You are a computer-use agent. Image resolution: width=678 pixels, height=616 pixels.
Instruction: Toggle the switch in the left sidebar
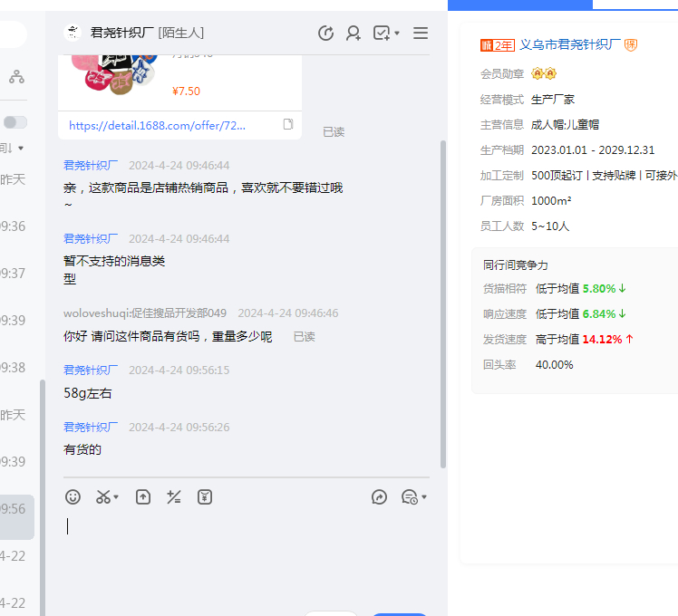pos(15,122)
